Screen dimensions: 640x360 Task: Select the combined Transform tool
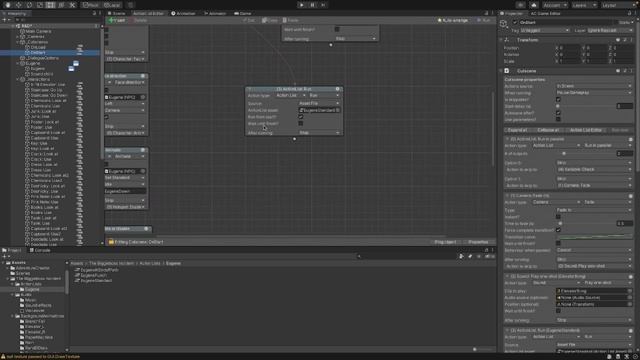click(x=61, y=5)
